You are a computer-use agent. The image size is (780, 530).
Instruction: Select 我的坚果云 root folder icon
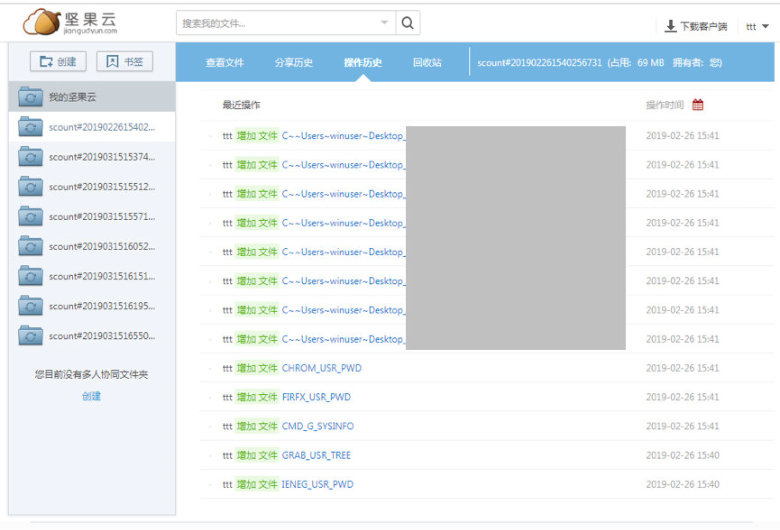30,97
